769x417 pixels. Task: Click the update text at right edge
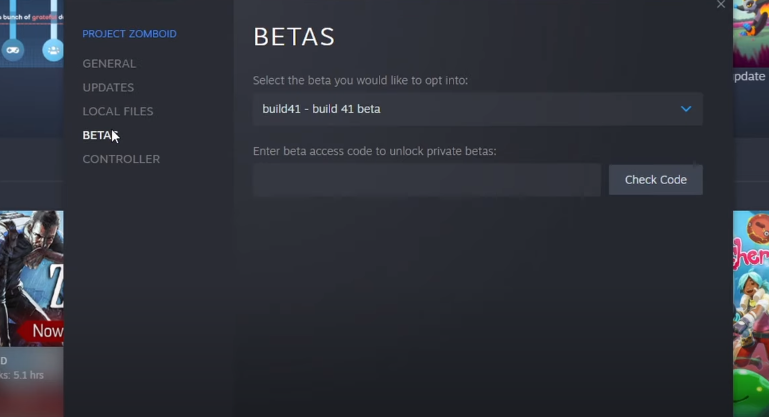click(749, 77)
